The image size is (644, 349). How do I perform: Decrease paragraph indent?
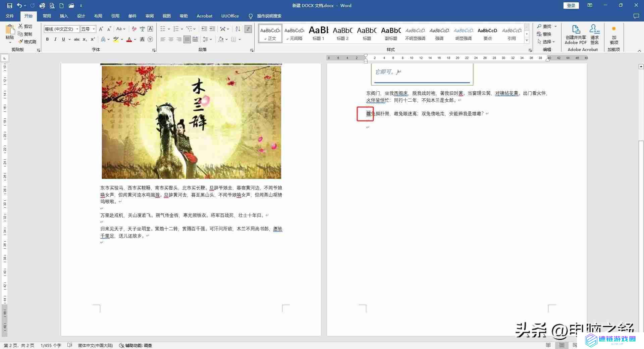(204, 29)
